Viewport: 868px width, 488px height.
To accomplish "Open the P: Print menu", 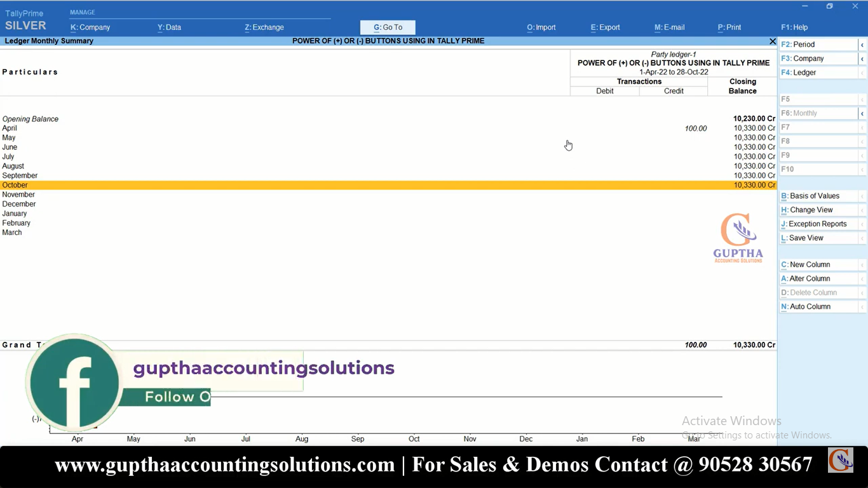I will 729,27.
